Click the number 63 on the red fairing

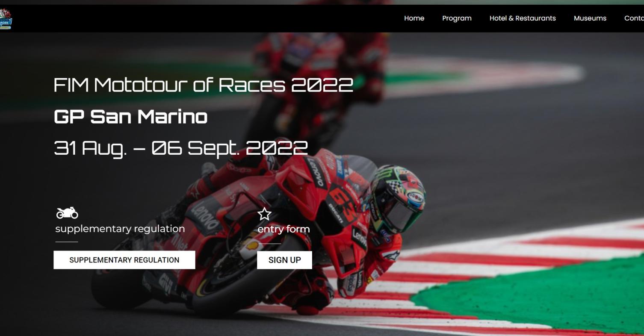pyautogui.click(x=343, y=202)
